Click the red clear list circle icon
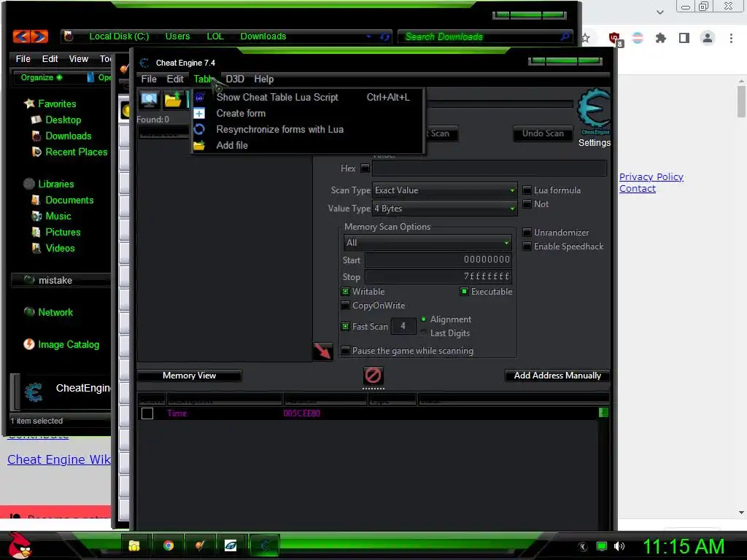 tap(373, 376)
